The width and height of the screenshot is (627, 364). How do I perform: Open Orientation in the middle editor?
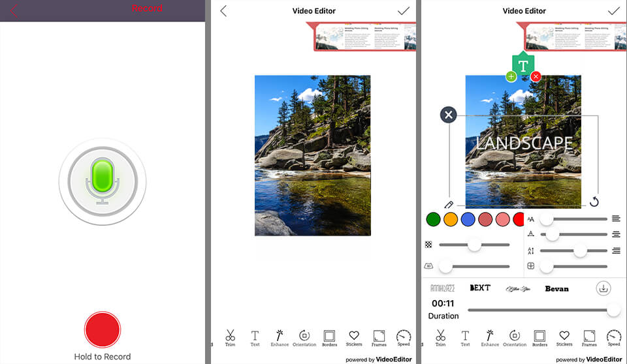coord(304,338)
